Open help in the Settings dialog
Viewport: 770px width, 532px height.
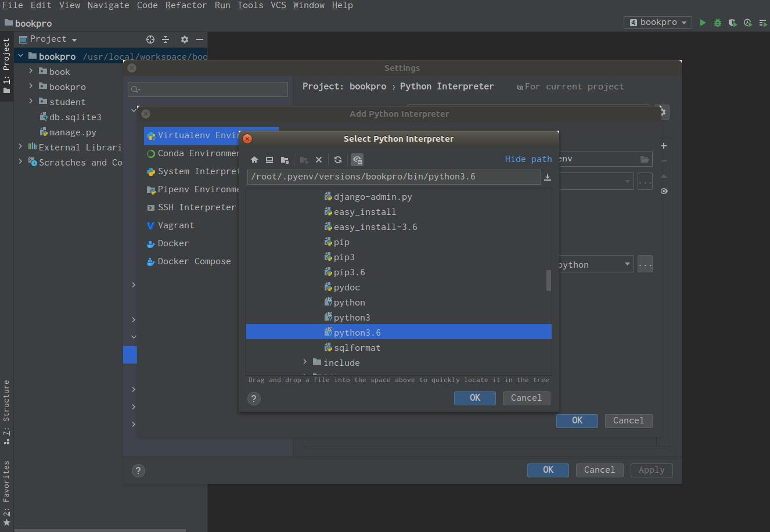138,470
